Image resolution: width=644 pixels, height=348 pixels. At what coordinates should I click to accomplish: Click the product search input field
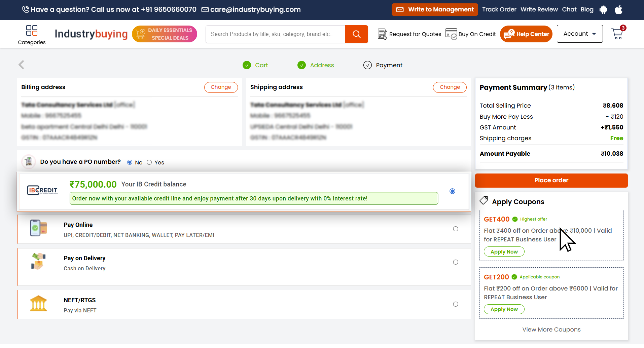point(275,34)
